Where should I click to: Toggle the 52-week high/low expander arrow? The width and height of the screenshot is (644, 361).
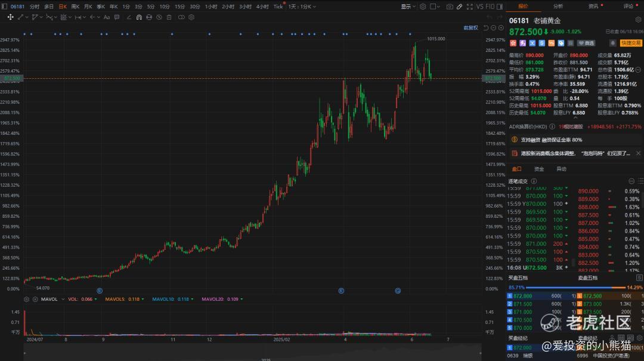pyautogui.click(x=575, y=118)
